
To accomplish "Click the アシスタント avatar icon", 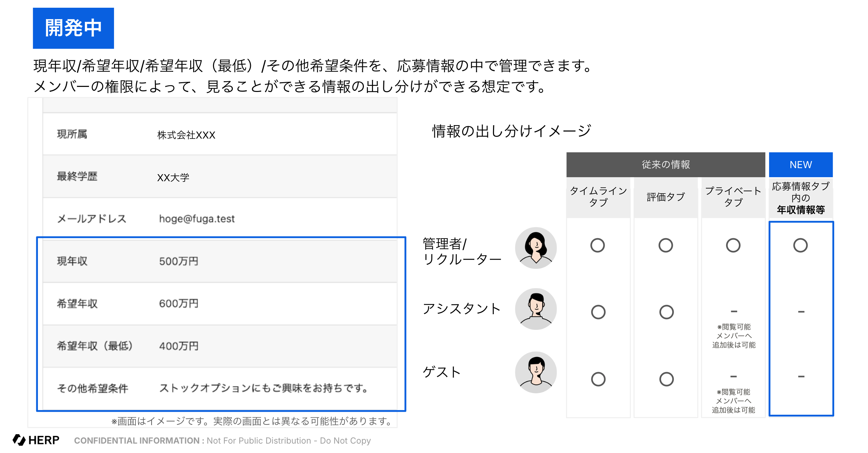I will 535,309.
